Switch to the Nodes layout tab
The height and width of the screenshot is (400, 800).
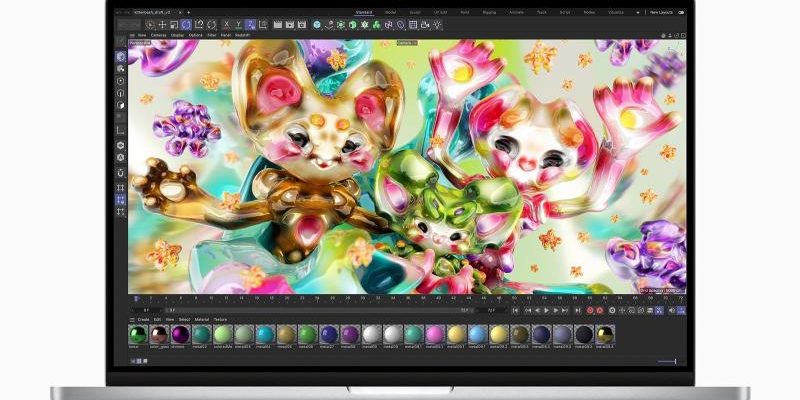[589, 12]
